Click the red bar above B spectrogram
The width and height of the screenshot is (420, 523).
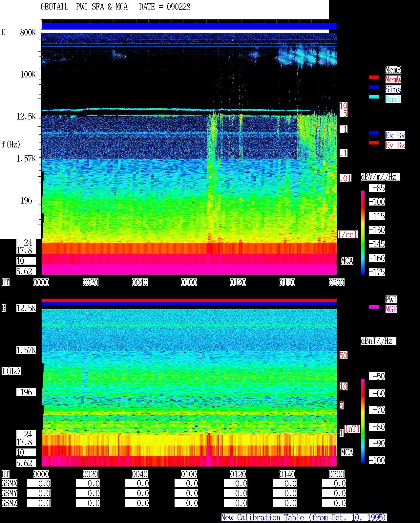(189, 300)
